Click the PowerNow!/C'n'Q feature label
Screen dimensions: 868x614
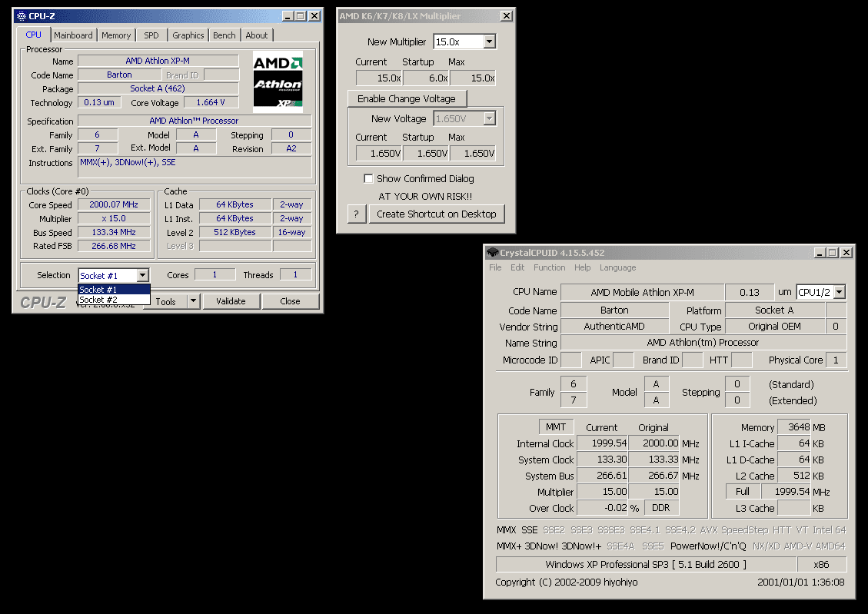708,546
